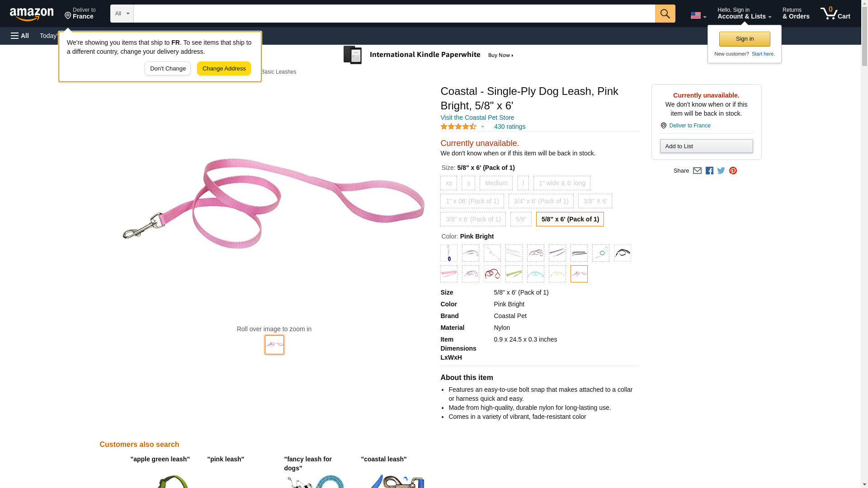868x488 pixels.
Task: Share product on Facebook
Action: [709, 171]
